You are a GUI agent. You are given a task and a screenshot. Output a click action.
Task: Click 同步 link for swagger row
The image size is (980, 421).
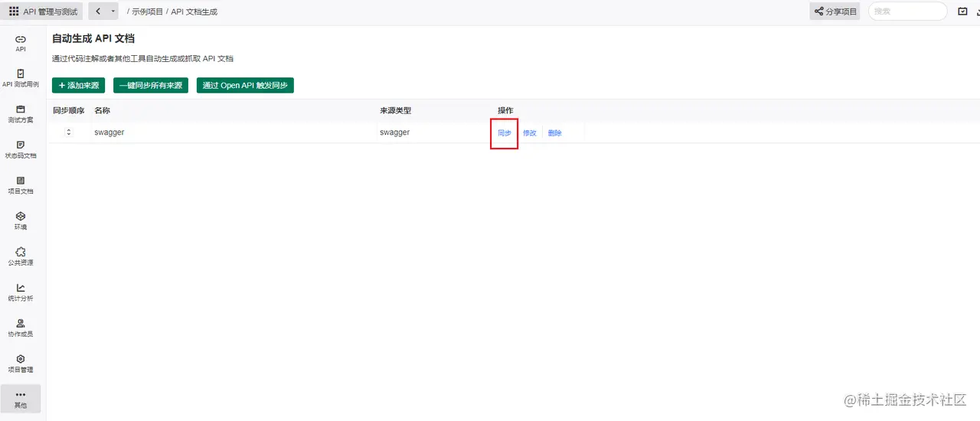(505, 133)
